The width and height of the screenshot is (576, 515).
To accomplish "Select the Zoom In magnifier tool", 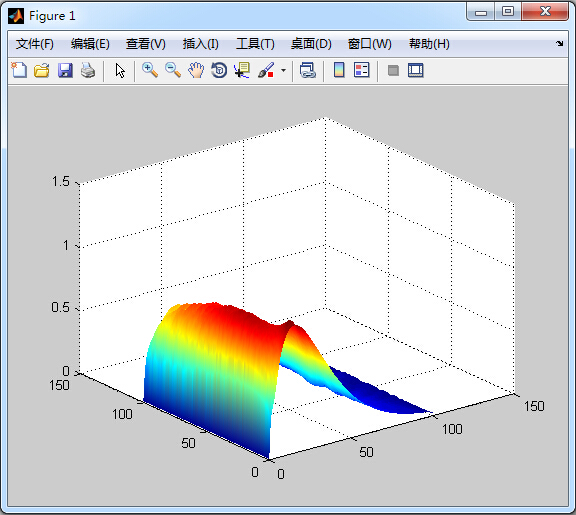I will 150,70.
